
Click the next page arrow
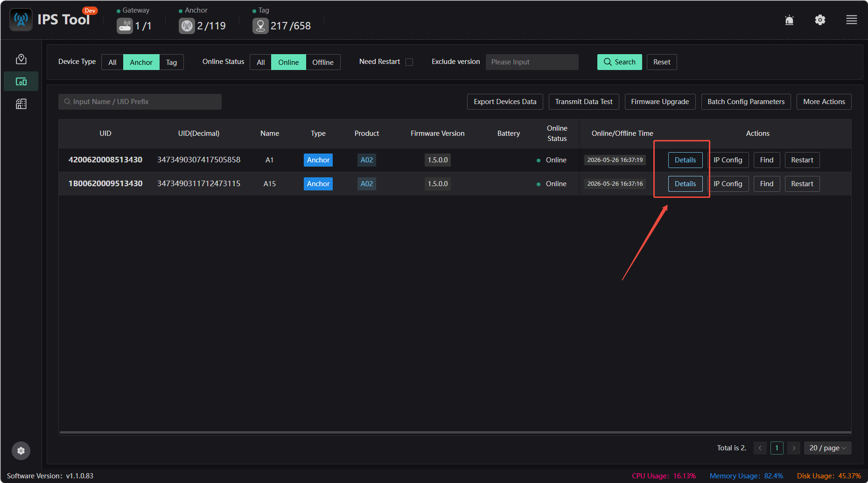click(794, 448)
